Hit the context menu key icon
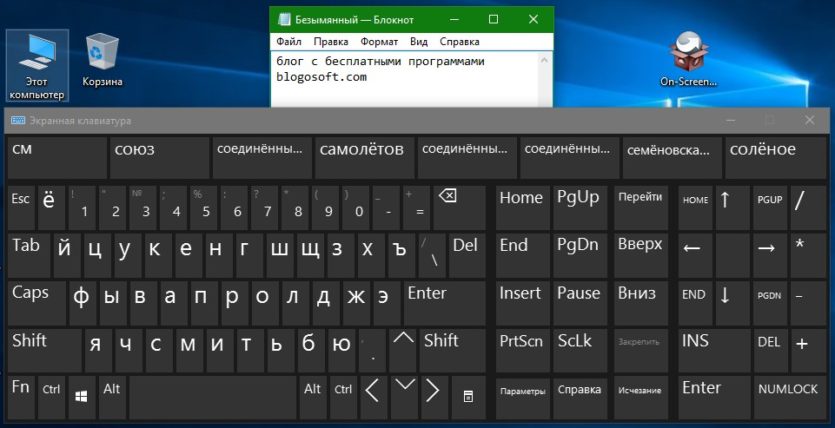Screen dimensions: 835x428 (x=468, y=398)
